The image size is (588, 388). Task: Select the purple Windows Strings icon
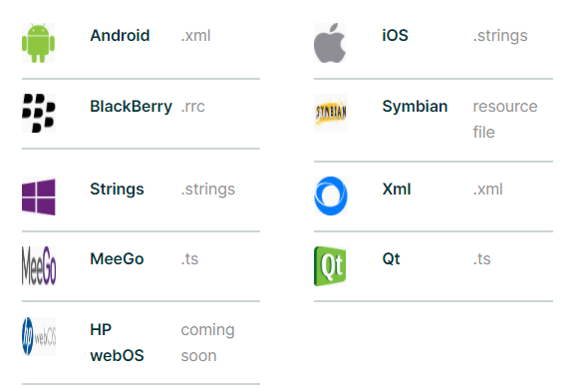click(39, 196)
